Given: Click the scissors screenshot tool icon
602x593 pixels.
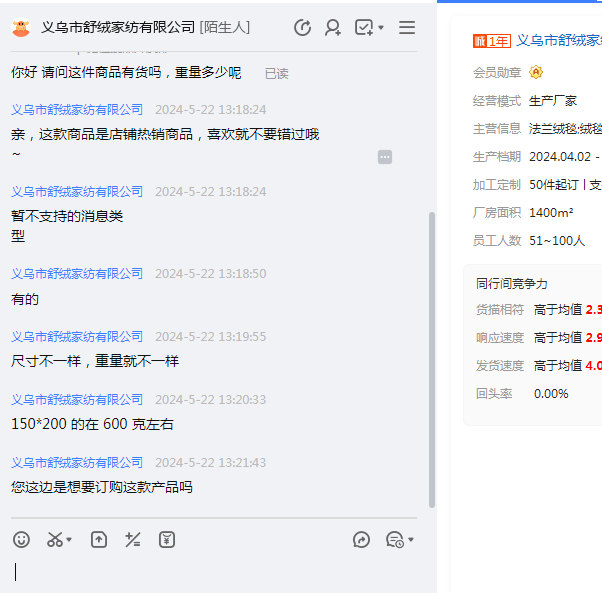Looking at the screenshot, I should (55, 540).
